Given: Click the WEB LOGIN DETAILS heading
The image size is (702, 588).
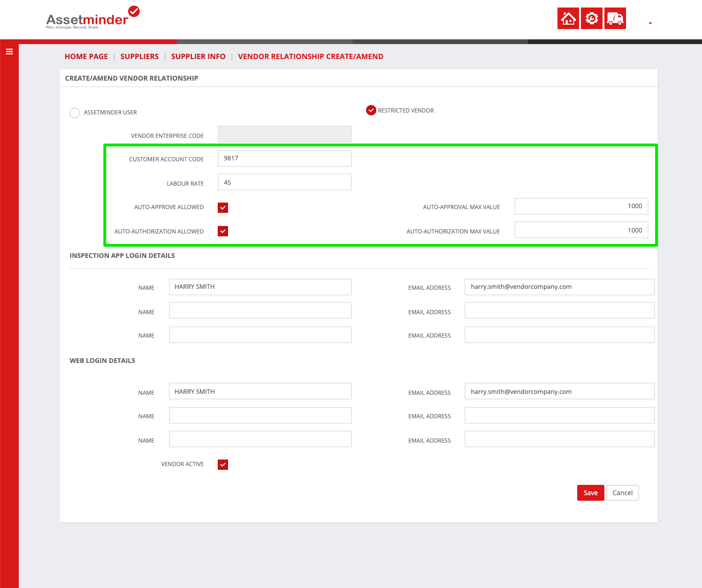Looking at the screenshot, I should tap(102, 361).
